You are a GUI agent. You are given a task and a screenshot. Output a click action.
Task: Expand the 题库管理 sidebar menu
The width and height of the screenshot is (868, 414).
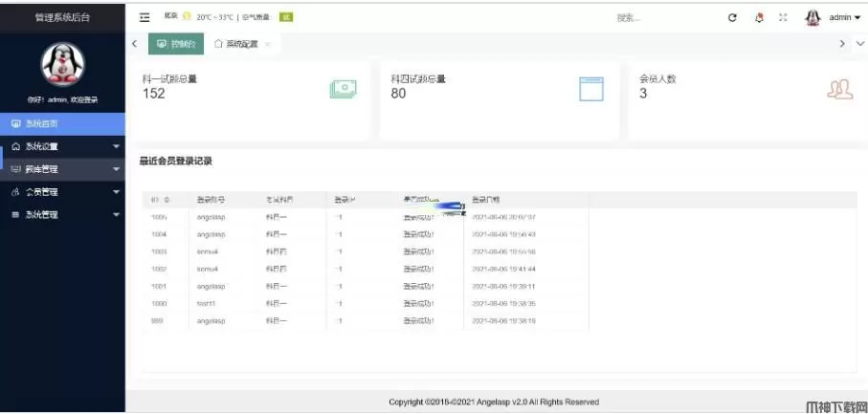coord(62,169)
